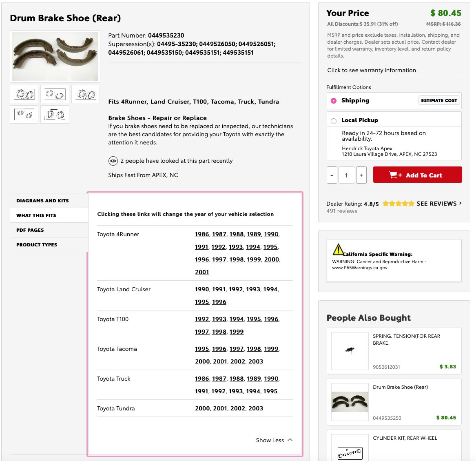Select the first diagram thumbnail under main photo
Image resolution: width=476 pixels, height=461 pixels.
(x=24, y=94)
